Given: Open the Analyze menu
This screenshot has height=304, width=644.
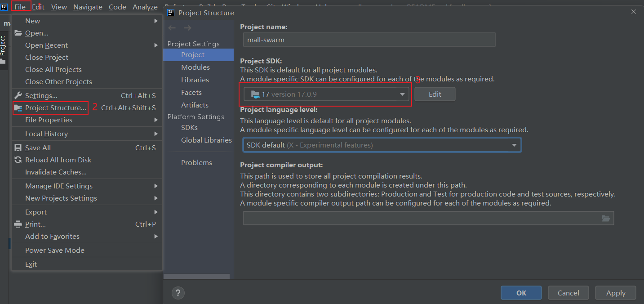Looking at the screenshot, I should click(145, 7).
